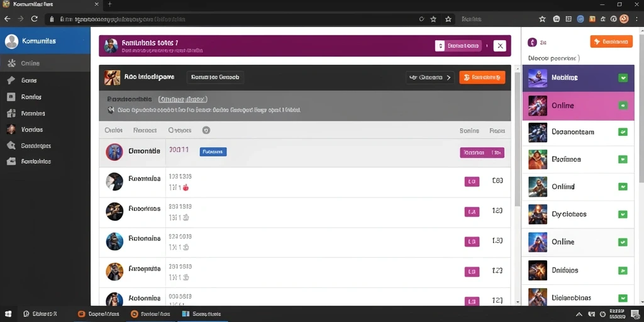The height and width of the screenshot is (322, 644).
Task: Click the pink badge in the Fonoepnita row
Action: click(472, 272)
